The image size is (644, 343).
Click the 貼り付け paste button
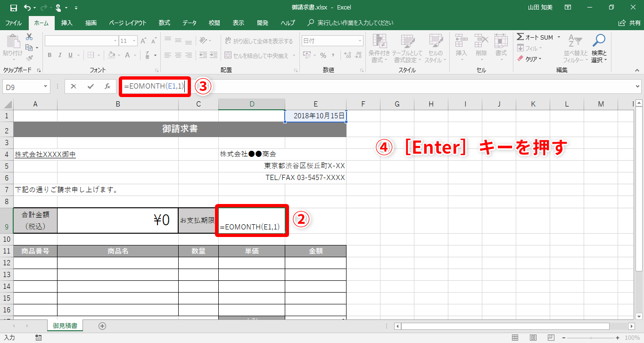click(x=13, y=48)
